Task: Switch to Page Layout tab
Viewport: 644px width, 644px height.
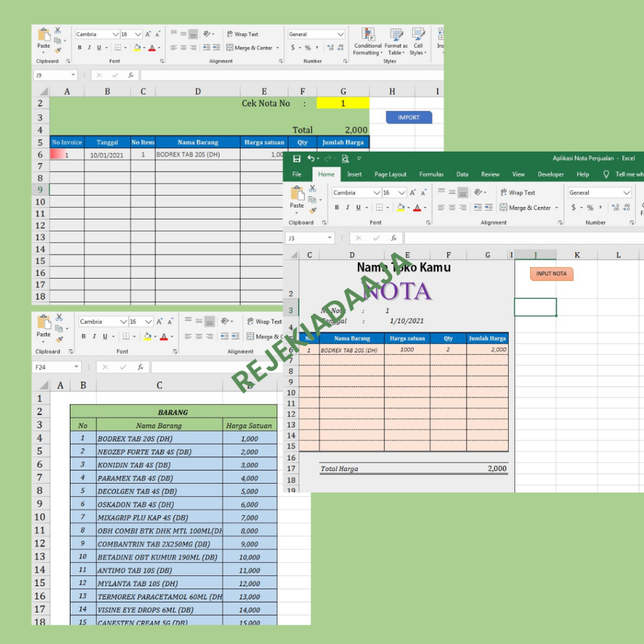Action: click(x=390, y=174)
